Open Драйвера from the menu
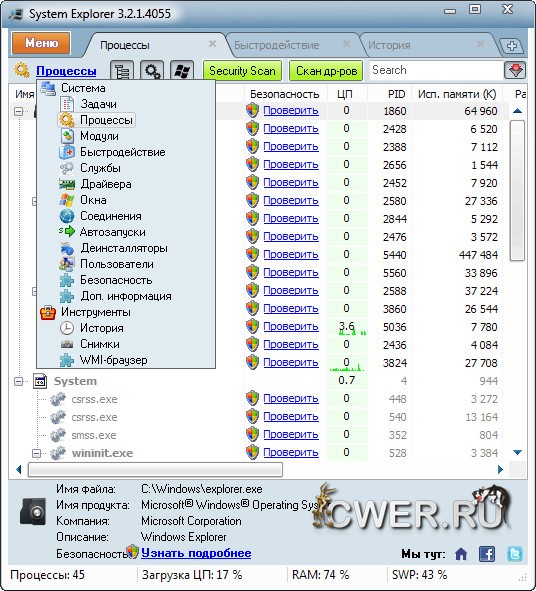 click(106, 184)
